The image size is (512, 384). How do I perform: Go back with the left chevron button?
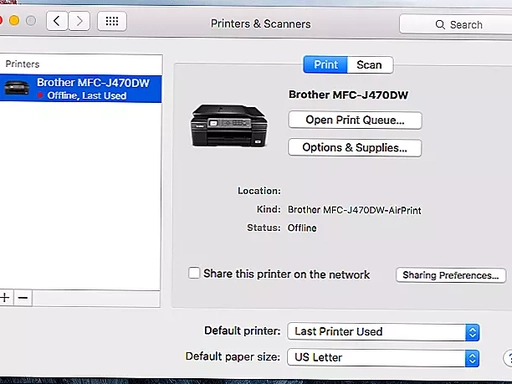[x=57, y=21]
